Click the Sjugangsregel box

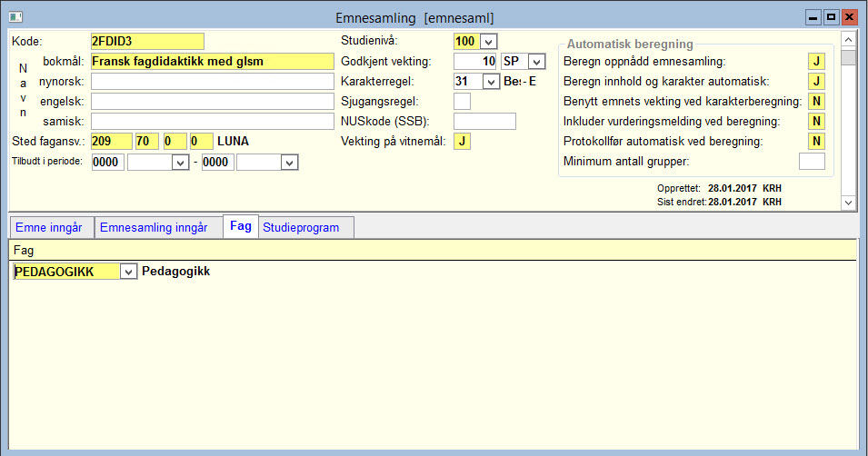coord(462,101)
